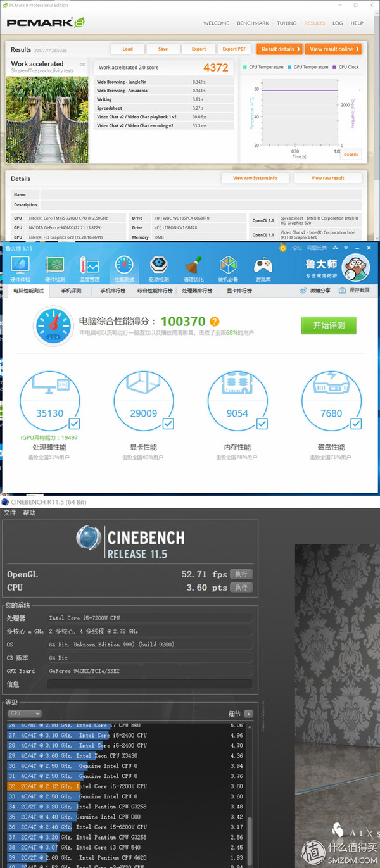
Task: Toggle the 内存性能 checkbox under 9054
Action: 262,424
